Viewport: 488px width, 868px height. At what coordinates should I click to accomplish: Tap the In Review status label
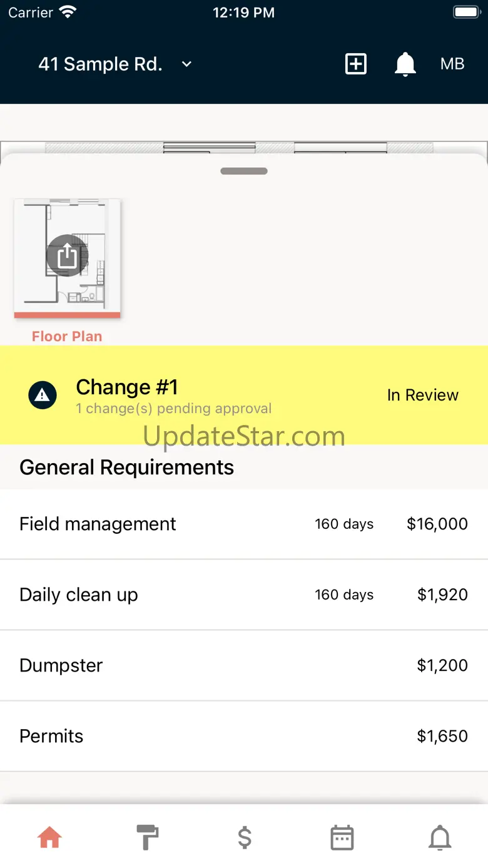[x=422, y=395]
